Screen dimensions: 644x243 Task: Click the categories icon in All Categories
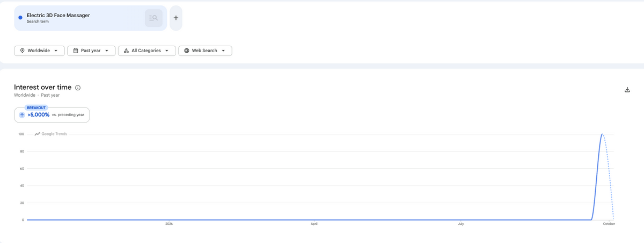click(x=126, y=51)
